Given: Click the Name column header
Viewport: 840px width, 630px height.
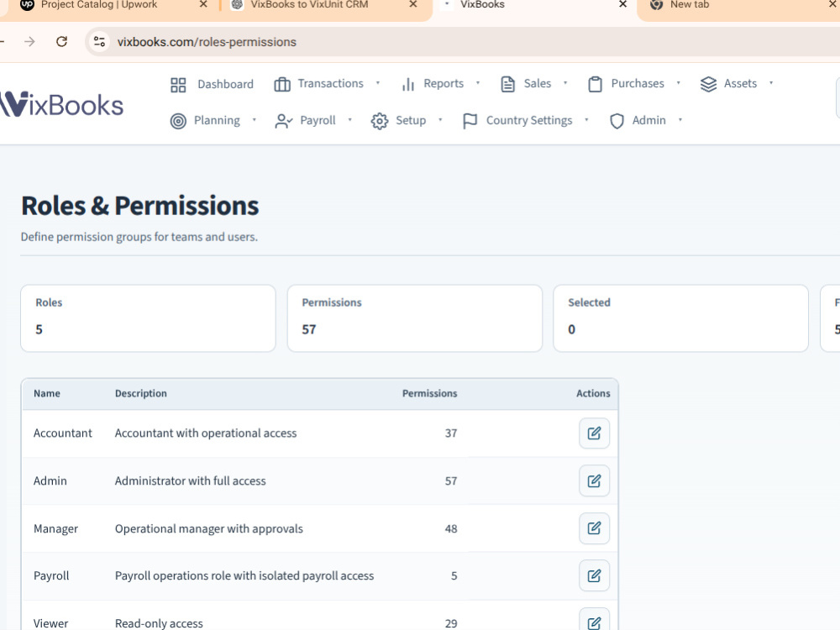Looking at the screenshot, I should [x=46, y=393].
